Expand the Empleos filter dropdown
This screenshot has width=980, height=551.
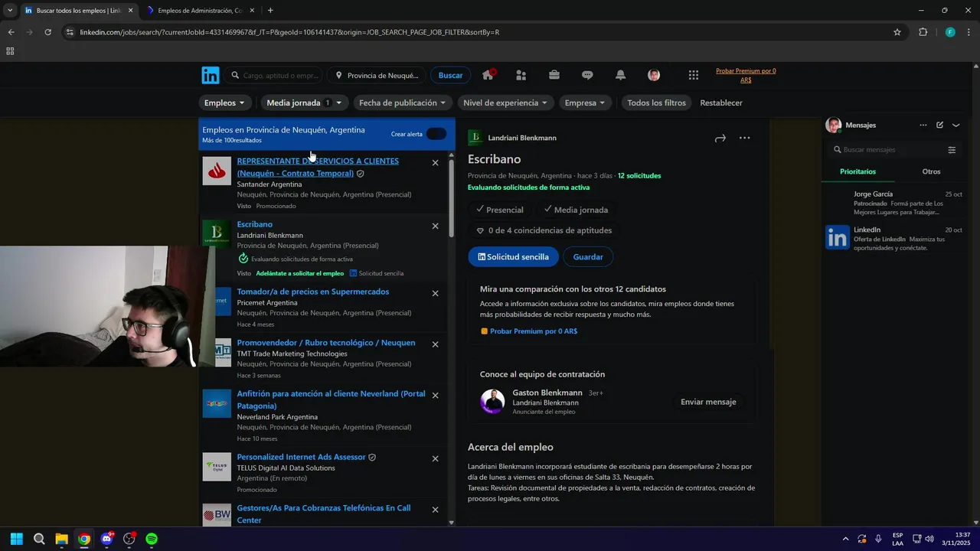pos(224,103)
